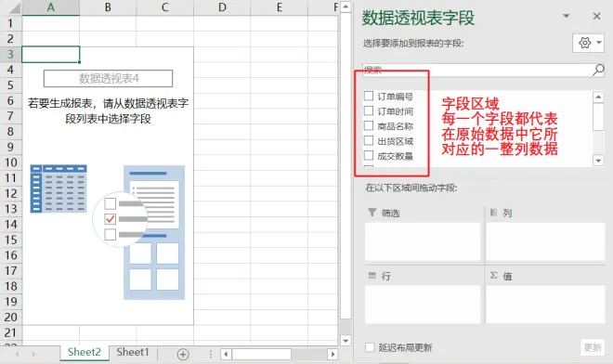Click inside the 行 drop area box

coord(423,305)
